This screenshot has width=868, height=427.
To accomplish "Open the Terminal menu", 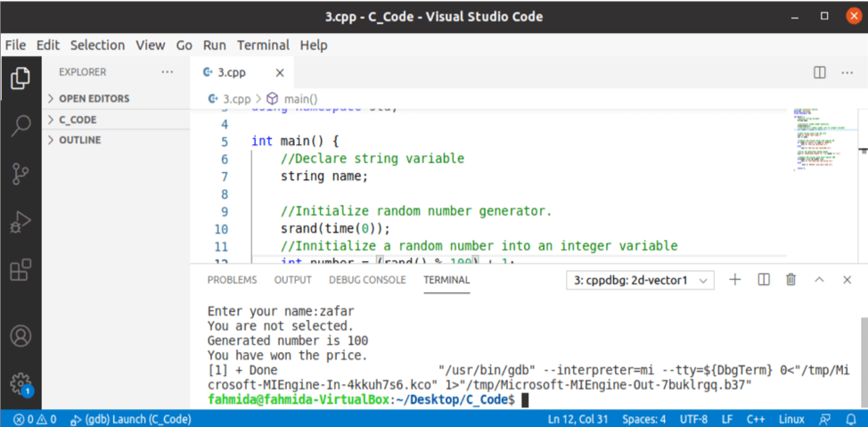I will [264, 45].
